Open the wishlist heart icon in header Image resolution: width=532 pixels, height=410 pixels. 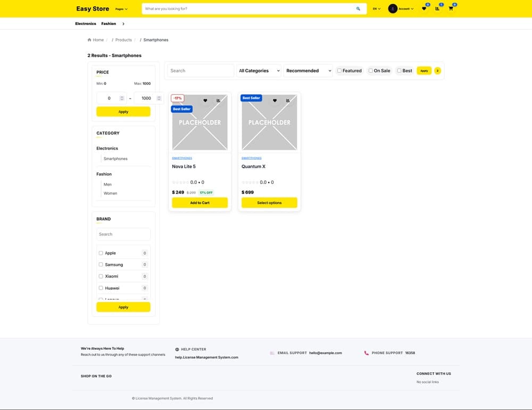(x=424, y=9)
